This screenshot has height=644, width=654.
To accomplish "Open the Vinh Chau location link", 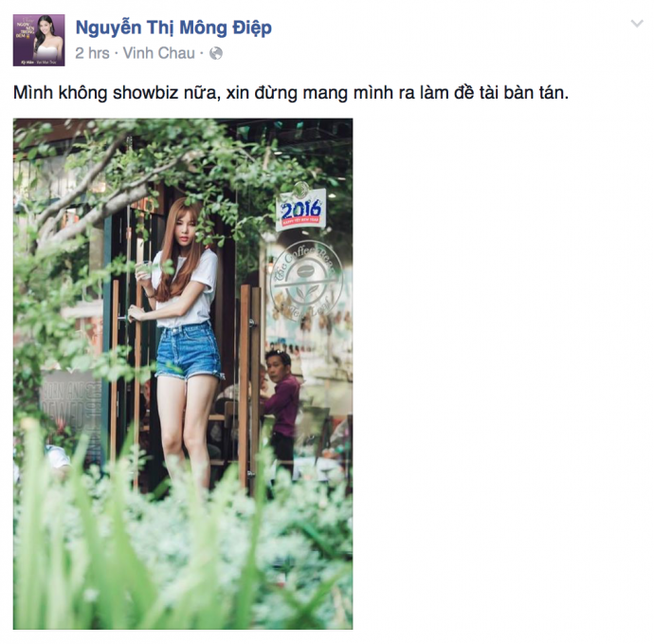I will [x=159, y=53].
